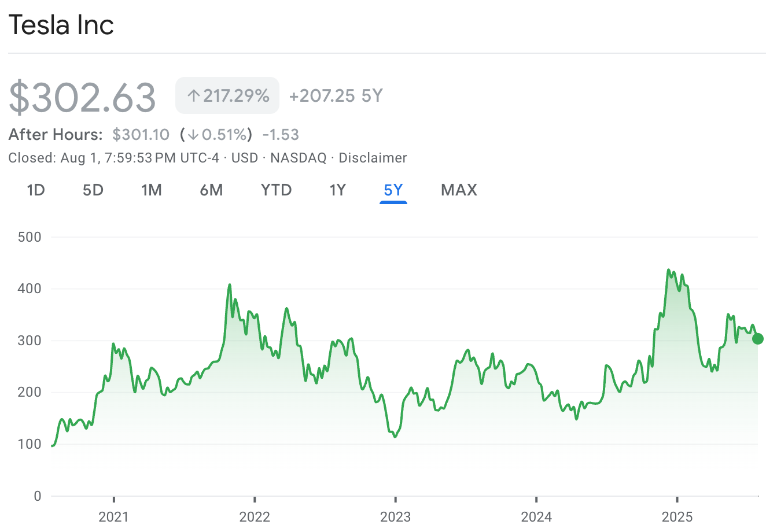
Task: Click the 200 y-axis label
Action: (x=30, y=392)
